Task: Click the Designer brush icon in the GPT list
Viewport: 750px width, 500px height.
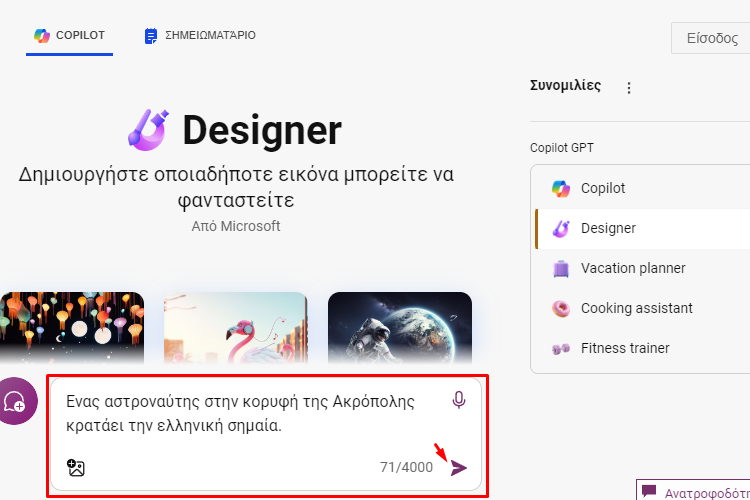Action: (561, 229)
